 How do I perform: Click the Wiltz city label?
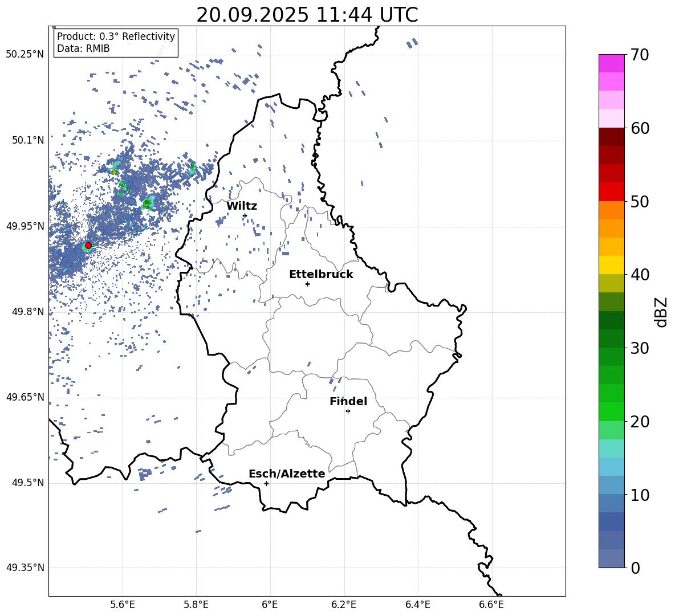[x=242, y=206]
